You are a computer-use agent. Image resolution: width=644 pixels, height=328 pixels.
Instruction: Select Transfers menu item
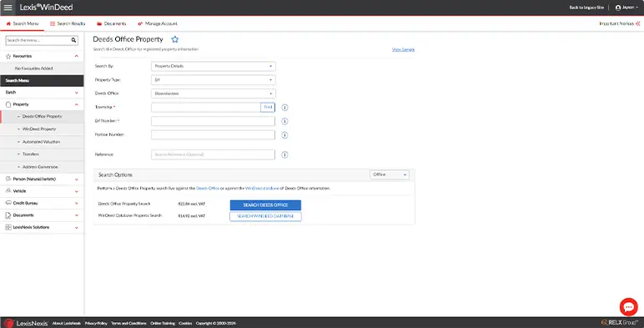(42, 154)
